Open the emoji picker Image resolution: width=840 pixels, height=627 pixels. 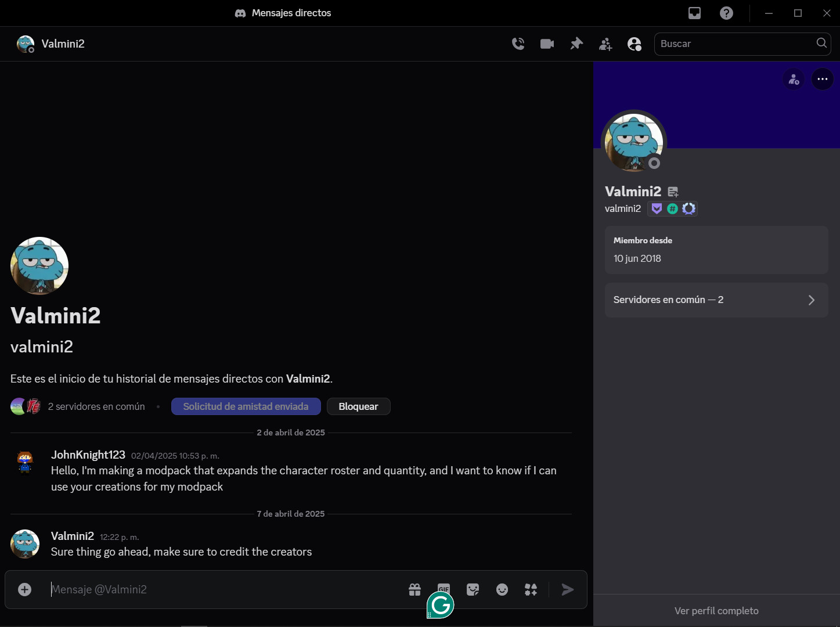click(502, 589)
